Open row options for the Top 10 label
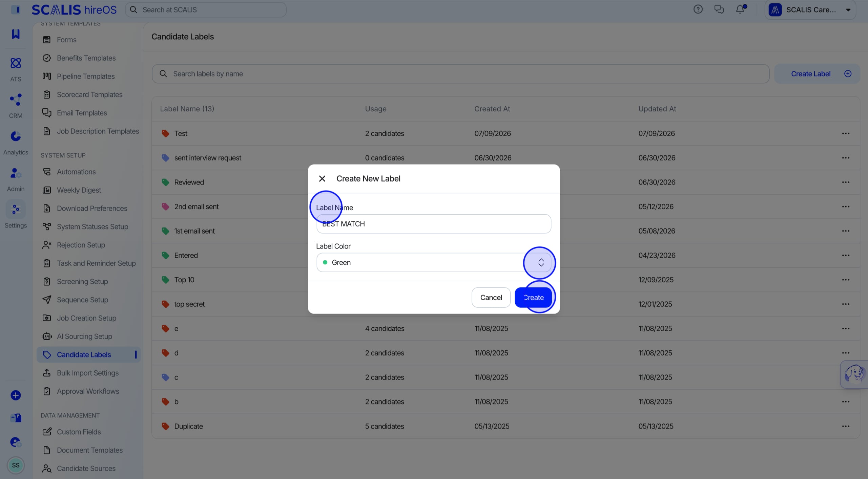Viewport: 868px width, 479px height. tap(846, 280)
